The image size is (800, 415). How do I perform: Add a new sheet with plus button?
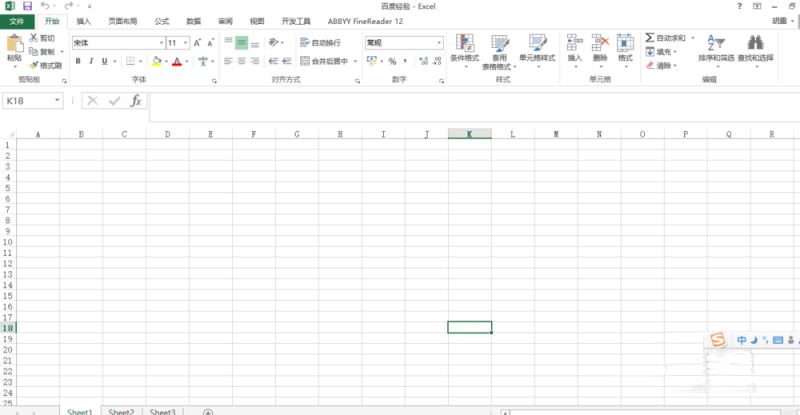tap(208, 412)
